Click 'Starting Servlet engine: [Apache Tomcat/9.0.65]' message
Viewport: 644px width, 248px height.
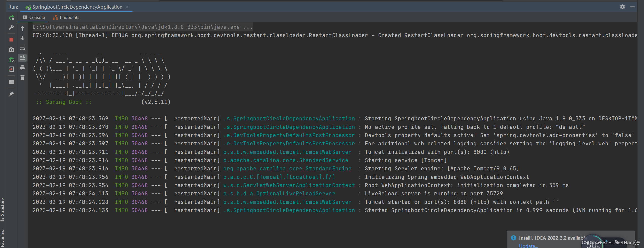[442, 169]
